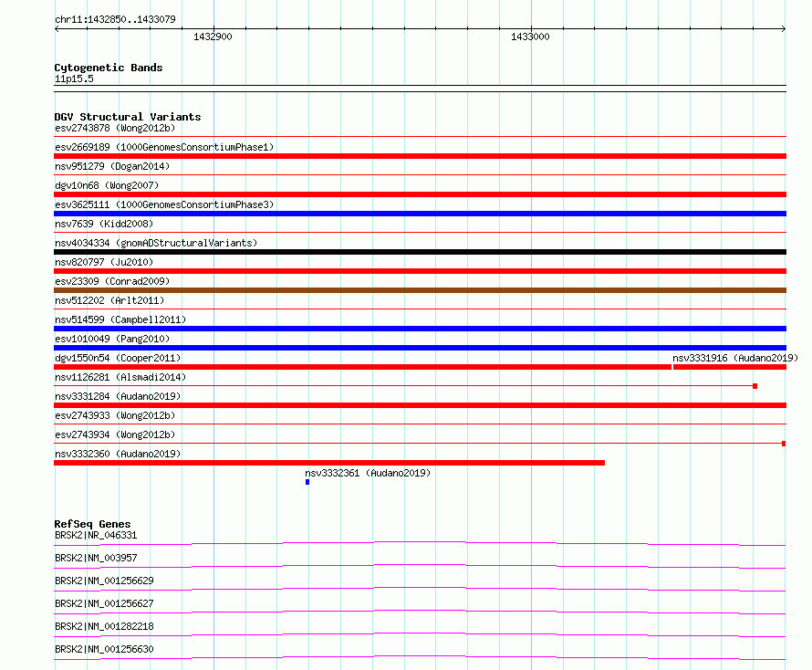Open variant nsv951279 (Dogan2014)

112,166
